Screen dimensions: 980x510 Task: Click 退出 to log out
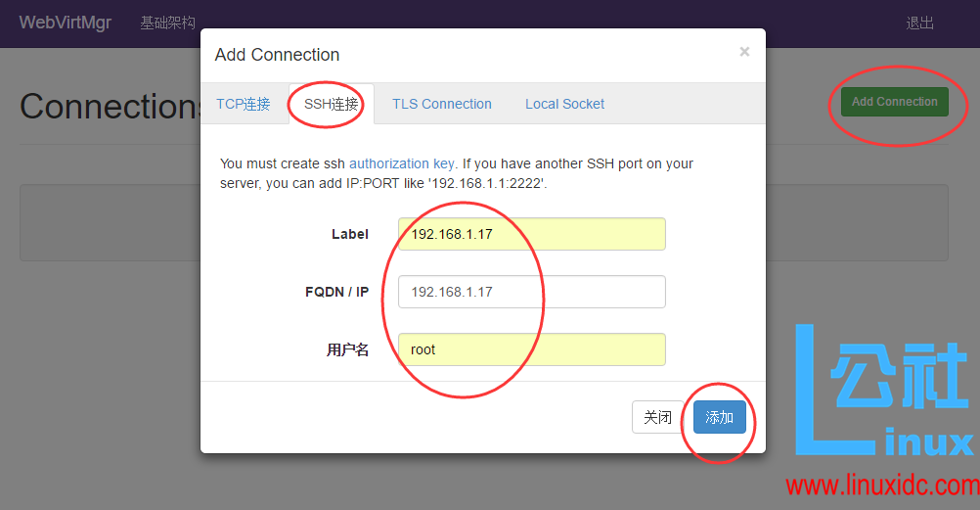click(x=919, y=23)
